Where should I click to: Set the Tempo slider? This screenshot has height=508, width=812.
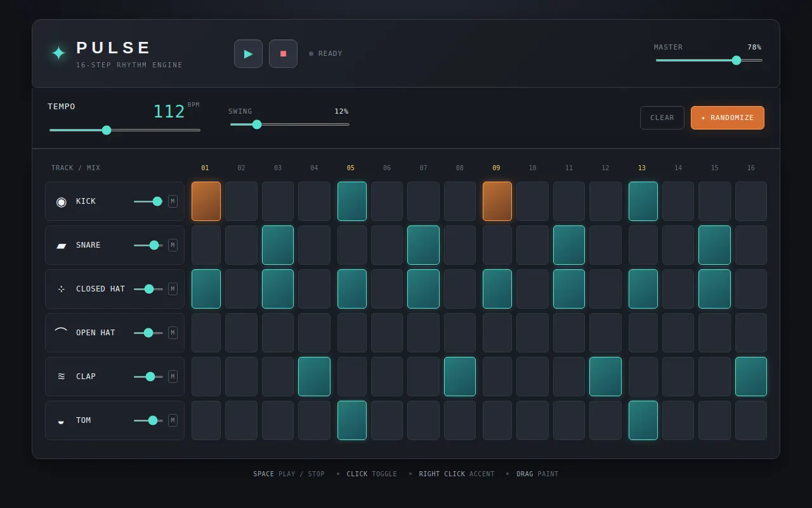[125, 130]
